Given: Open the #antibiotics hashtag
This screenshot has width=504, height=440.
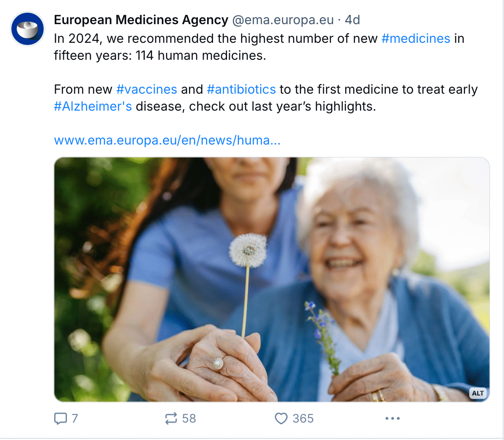Looking at the screenshot, I should click(x=241, y=89).
